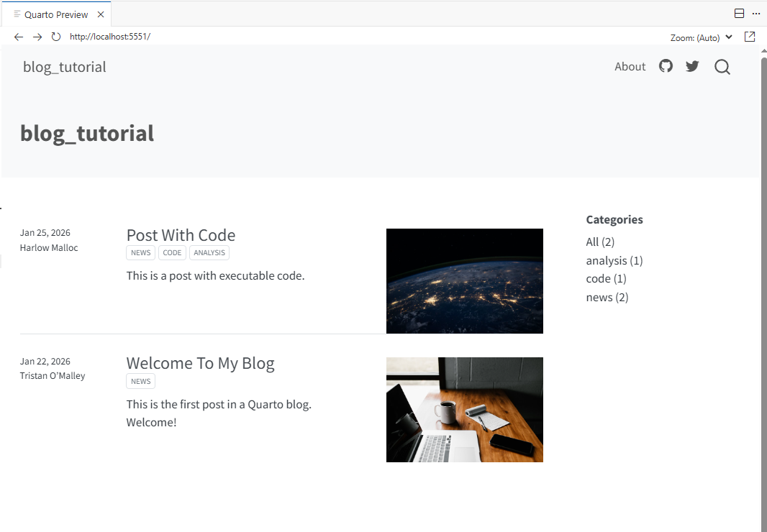Click the CODE tag on first post

172,252
